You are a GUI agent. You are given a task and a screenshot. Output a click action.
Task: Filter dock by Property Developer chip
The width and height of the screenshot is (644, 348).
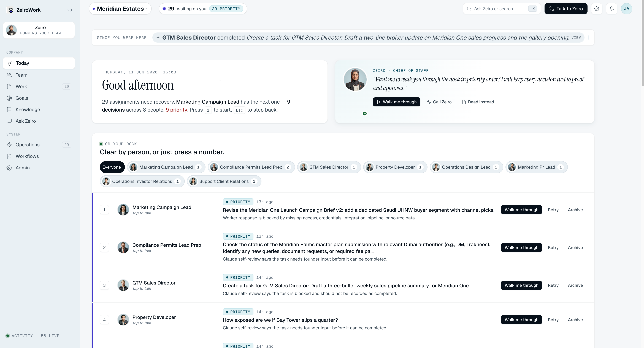(x=395, y=167)
